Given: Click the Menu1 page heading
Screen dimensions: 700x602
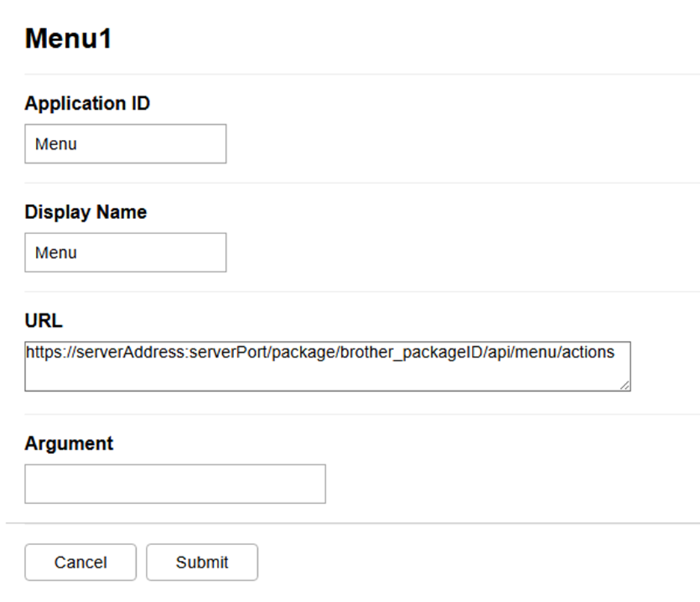Looking at the screenshot, I should coord(68,39).
